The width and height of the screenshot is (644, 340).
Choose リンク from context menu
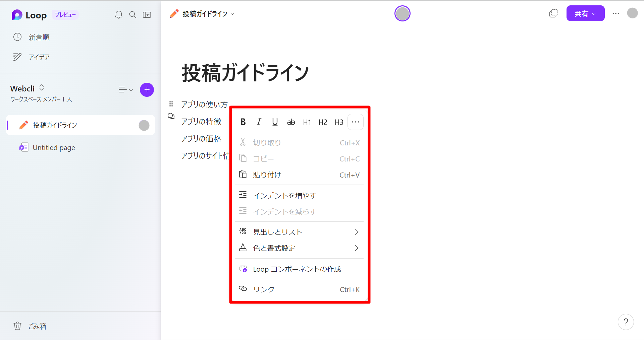(x=299, y=289)
